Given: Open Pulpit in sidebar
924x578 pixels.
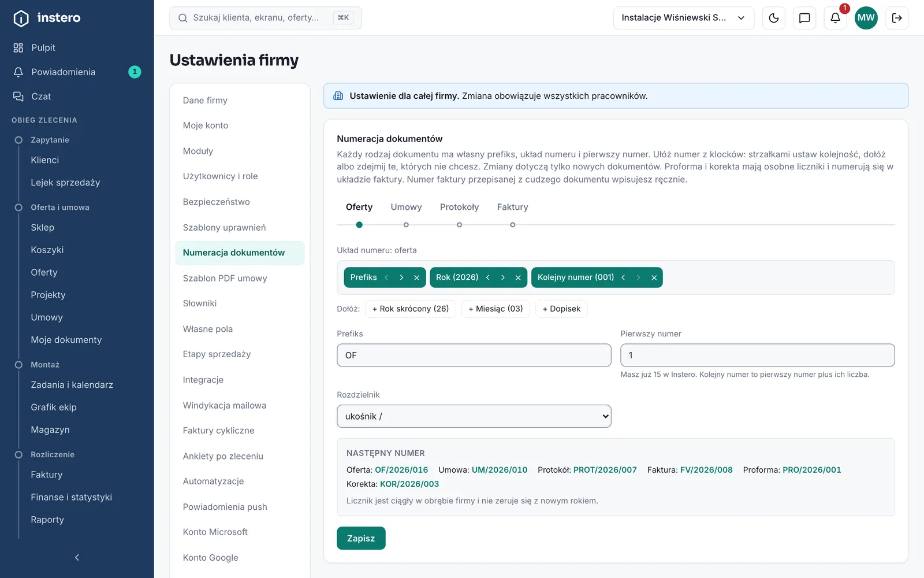Looking at the screenshot, I should (77, 47).
